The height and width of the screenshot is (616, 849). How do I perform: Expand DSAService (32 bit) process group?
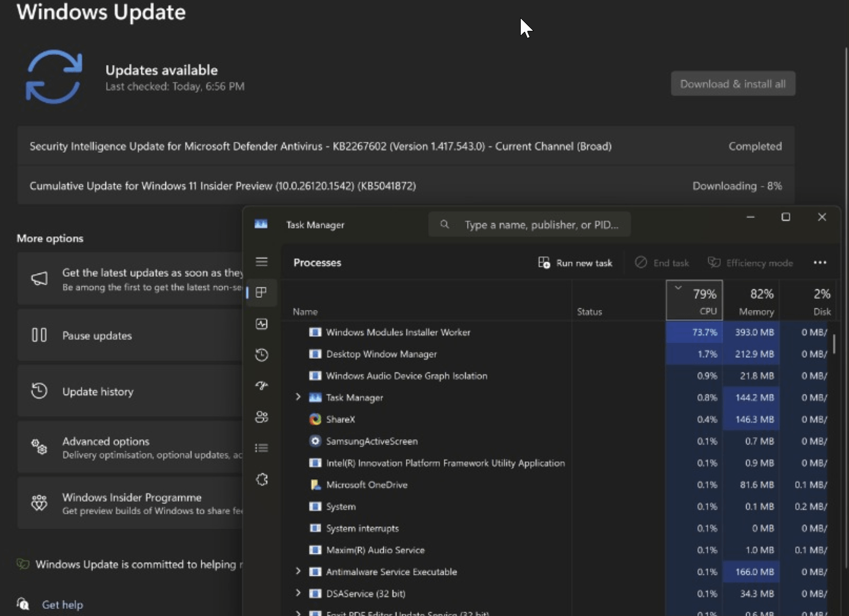298,593
